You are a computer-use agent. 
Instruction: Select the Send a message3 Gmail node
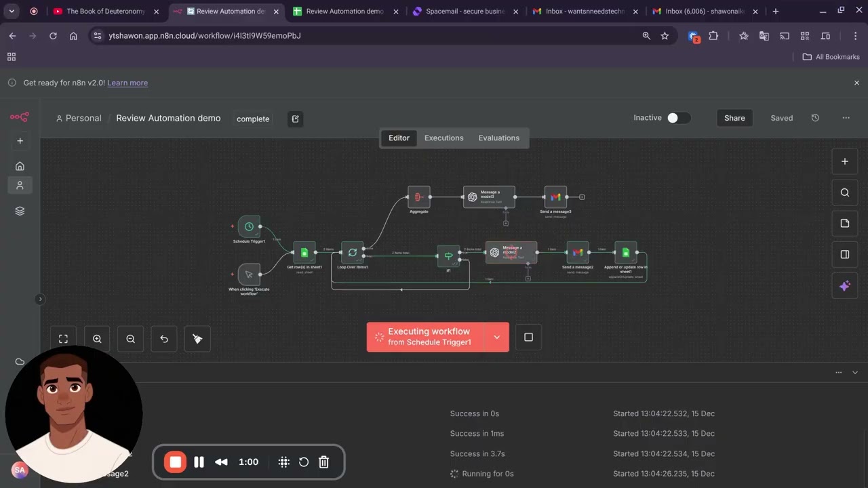coord(555,197)
